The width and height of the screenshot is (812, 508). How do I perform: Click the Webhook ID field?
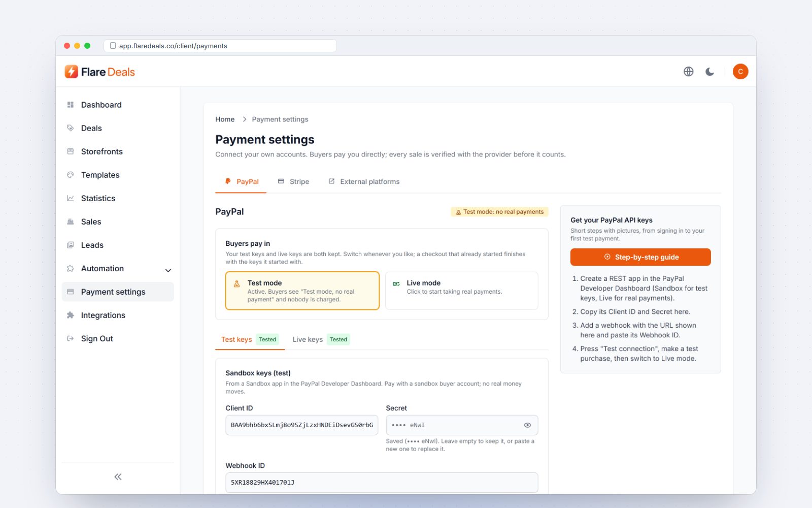pos(382,483)
